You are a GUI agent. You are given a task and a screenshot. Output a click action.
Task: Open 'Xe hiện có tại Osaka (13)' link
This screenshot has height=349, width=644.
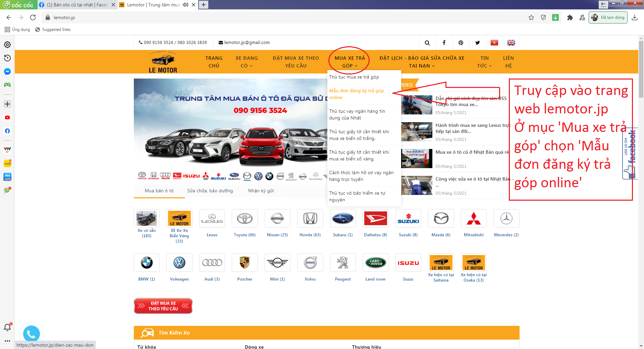pos(474,278)
